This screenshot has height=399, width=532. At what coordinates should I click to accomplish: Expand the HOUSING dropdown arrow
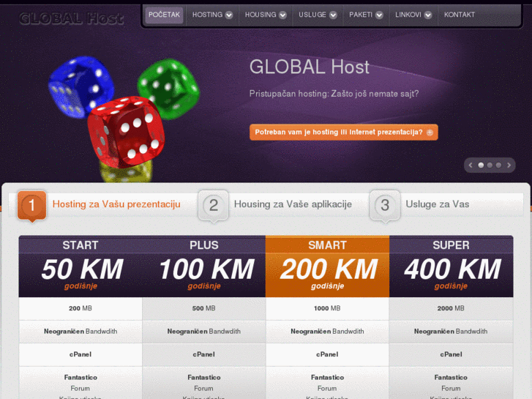[282, 15]
